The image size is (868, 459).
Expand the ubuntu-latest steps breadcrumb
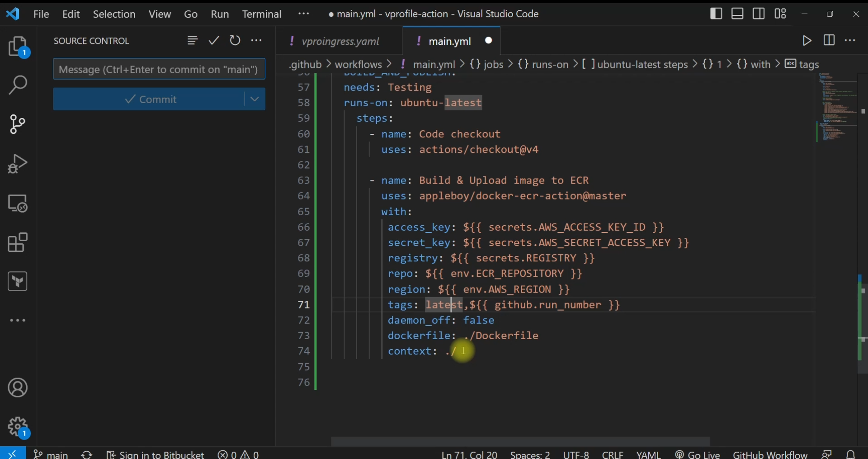(x=636, y=64)
